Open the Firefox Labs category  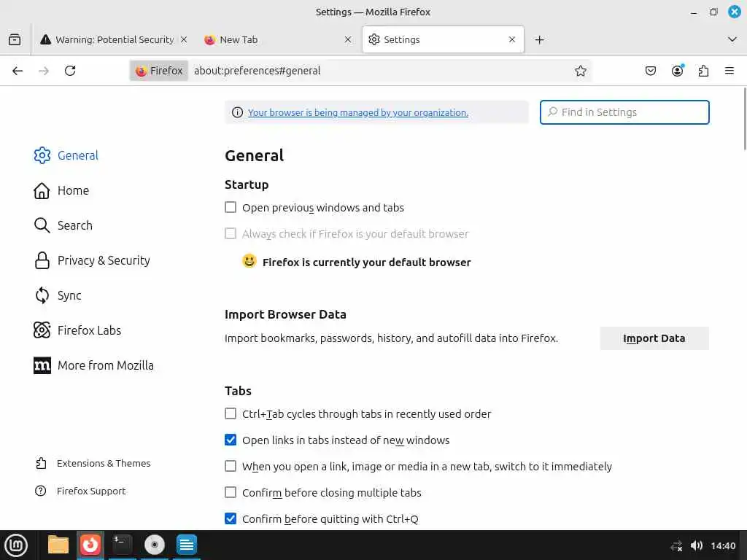89,330
